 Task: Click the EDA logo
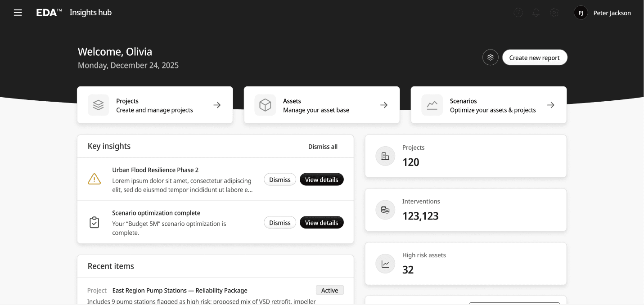tap(49, 13)
